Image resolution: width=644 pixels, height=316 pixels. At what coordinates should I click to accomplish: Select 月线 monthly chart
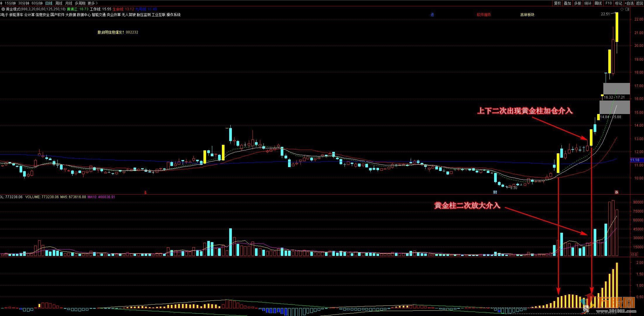point(68,3)
